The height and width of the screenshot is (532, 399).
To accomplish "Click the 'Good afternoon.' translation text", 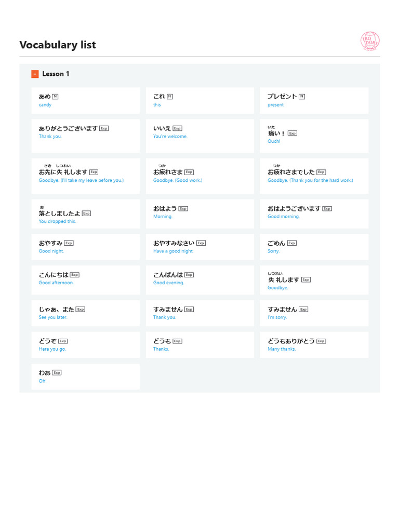I will (56, 283).
